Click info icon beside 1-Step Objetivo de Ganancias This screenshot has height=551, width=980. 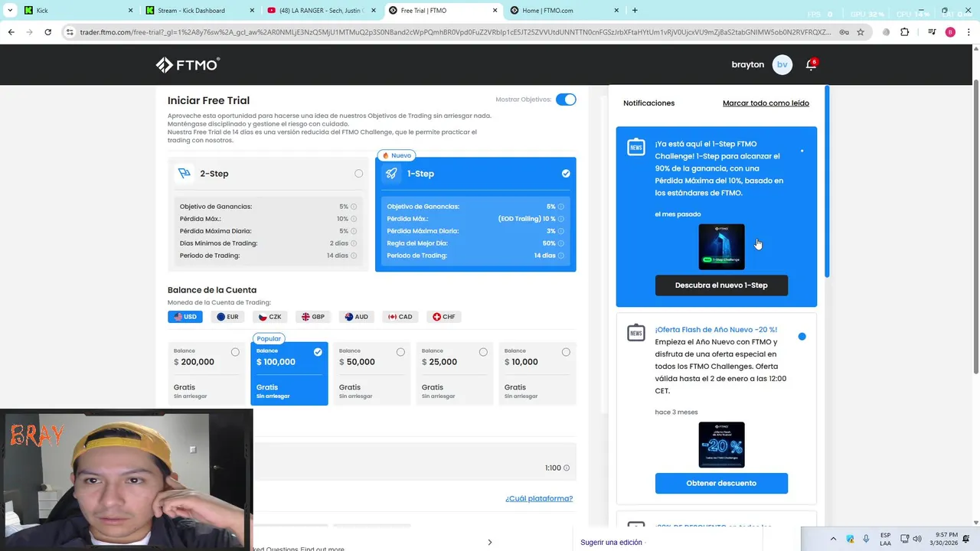(x=561, y=207)
